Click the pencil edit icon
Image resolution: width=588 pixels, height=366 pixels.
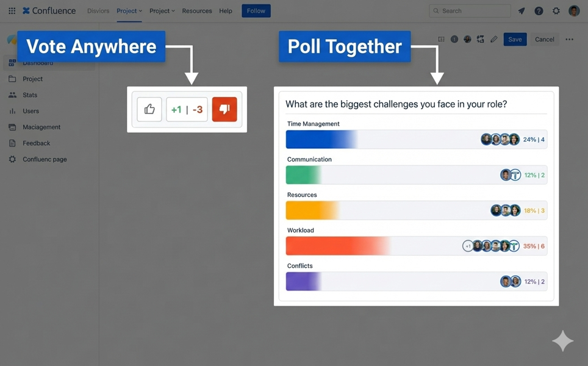click(x=494, y=39)
